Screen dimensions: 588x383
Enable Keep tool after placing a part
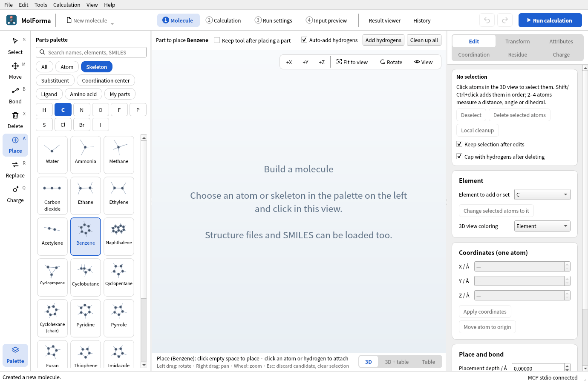(217, 40)
